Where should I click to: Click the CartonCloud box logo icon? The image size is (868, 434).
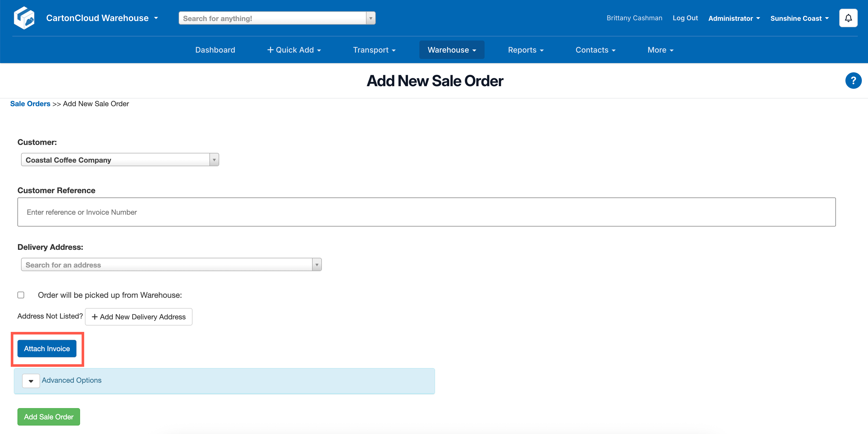pyautogui.click(x=24, y=18)
